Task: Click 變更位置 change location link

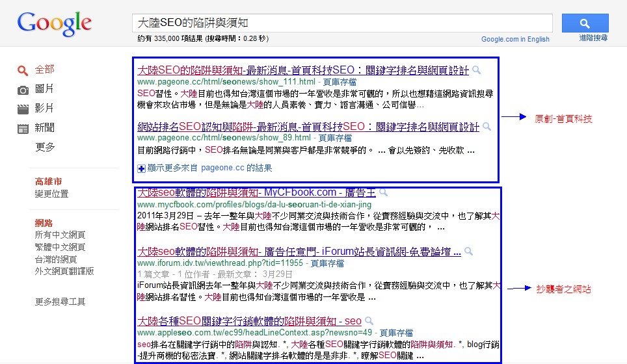Action: 51,194
